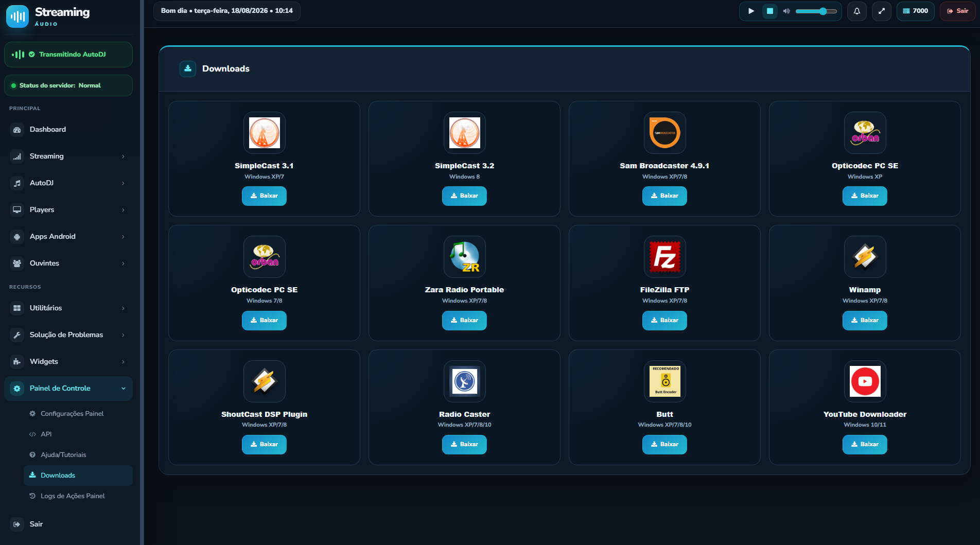The height and width of the screenshot is (545, 980).
Task: Expand AutoDJ submenu chevron
Action: [123, 183]
